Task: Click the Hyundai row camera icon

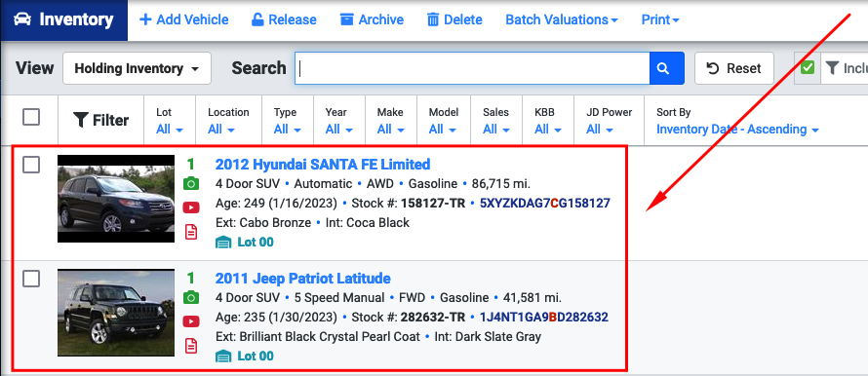Action: (191, 183)
